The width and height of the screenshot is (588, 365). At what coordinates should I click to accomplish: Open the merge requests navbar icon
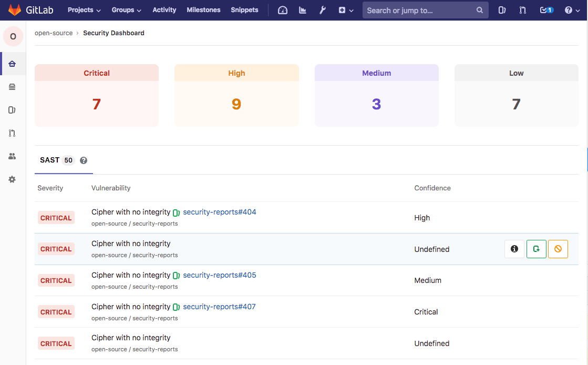(x=522, y=10)
